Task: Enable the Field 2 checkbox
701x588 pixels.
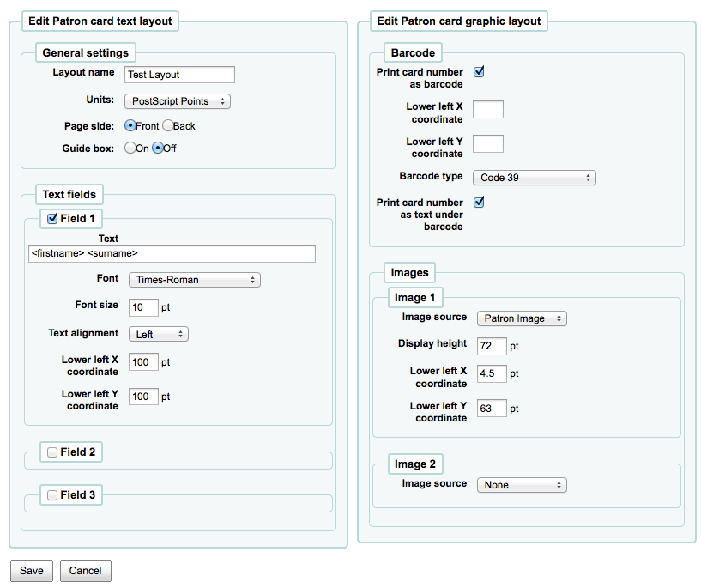Action: (52, 452)
